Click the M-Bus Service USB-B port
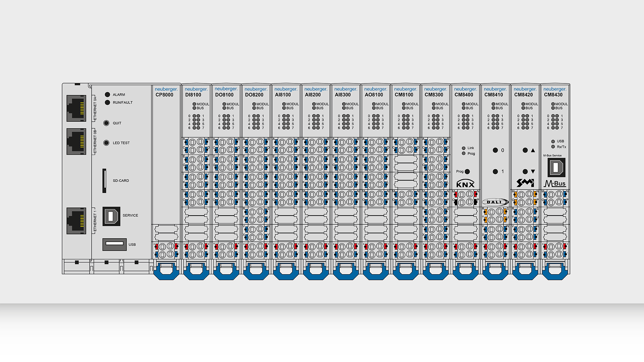This screenshot has width=644, height=362. tap(556, 167)
